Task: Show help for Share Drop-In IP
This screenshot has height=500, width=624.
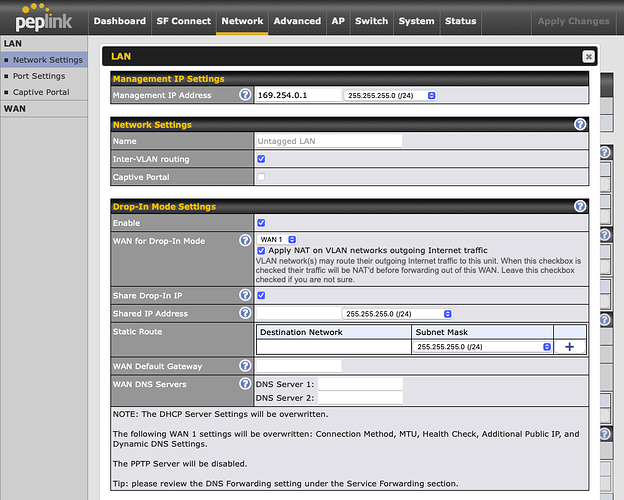Action: pyautogui.click(x=245, y=295)
